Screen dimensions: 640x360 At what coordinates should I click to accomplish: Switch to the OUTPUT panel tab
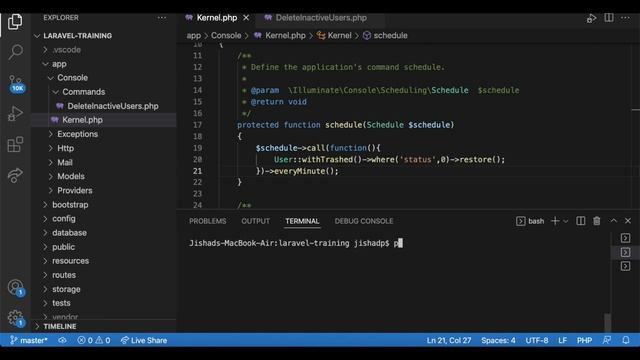256,221
